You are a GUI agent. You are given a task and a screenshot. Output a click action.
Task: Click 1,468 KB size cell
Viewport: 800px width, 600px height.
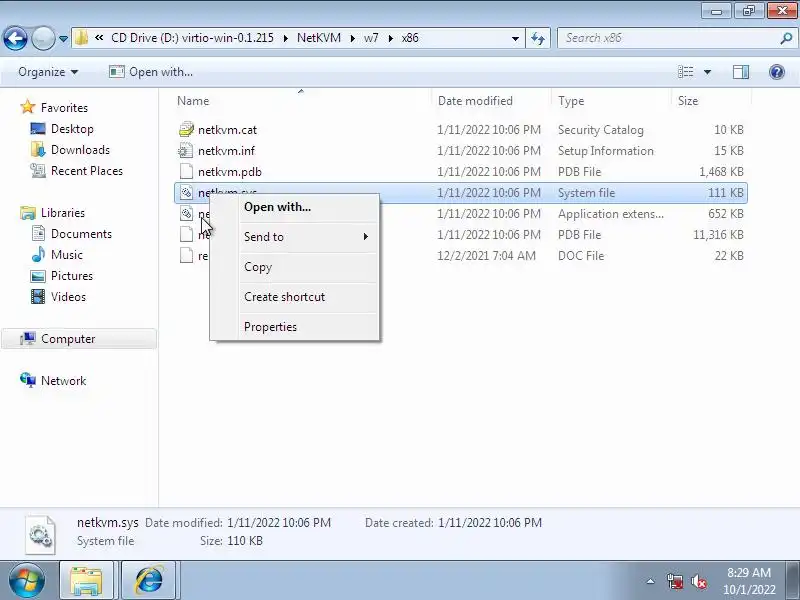(x=721, y=171)
